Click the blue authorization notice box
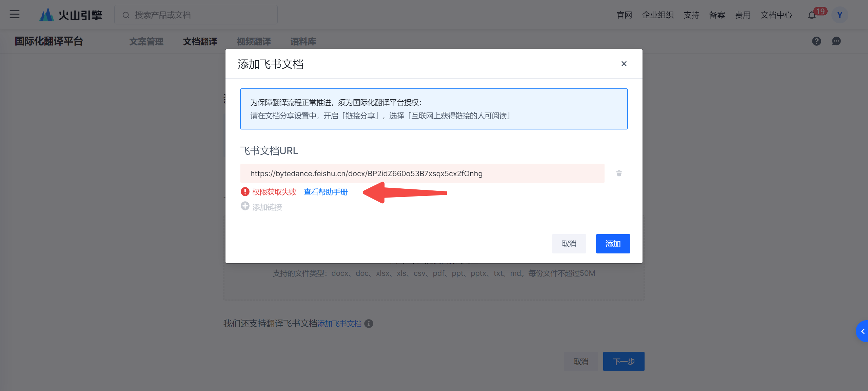Screen dimensions: 868x391 434,109
